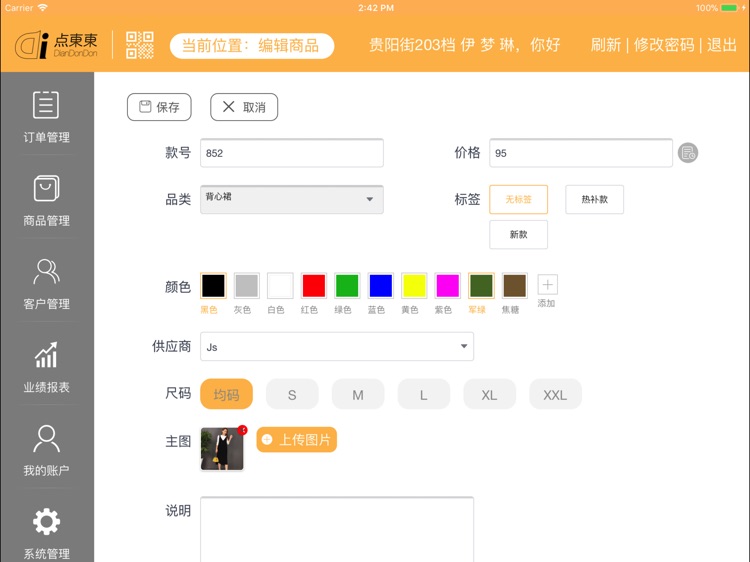Open the main product image thumbnail

222,449
